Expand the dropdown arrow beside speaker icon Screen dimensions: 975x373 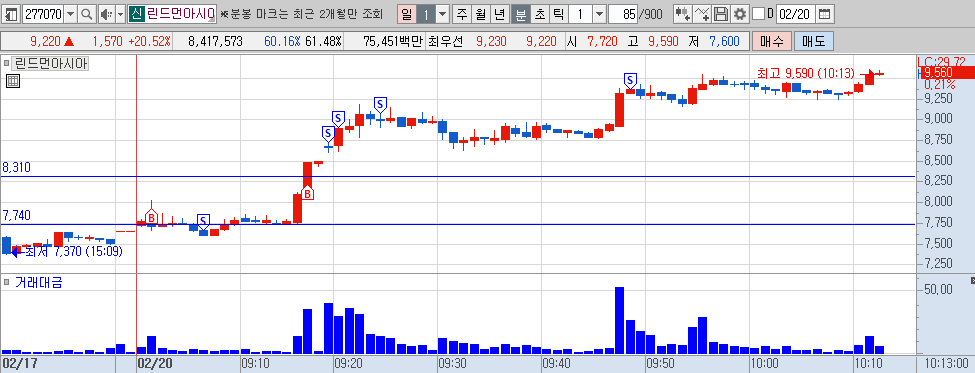coord(119,13)
